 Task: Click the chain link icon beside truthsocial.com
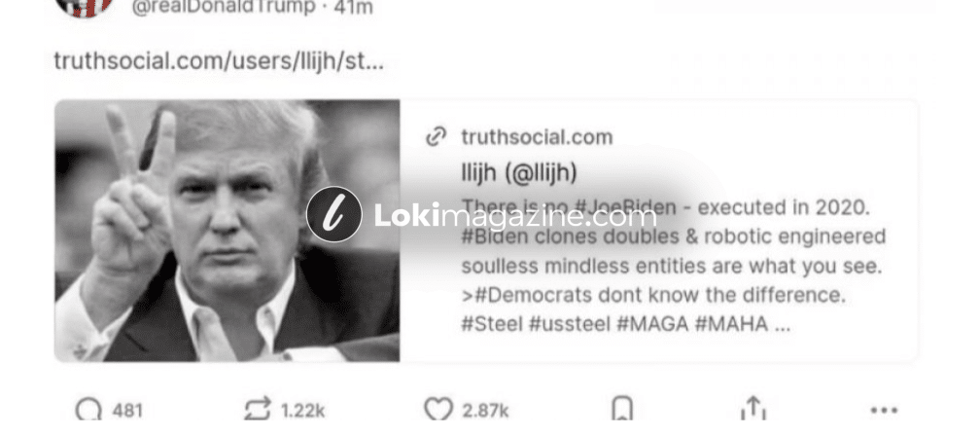(x=437, y=136)
